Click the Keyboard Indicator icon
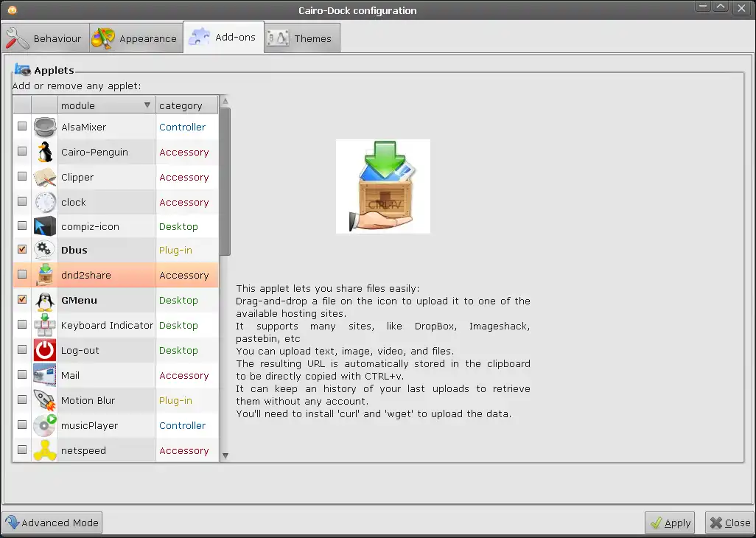The image size is (756, 538). coord(45,326)
